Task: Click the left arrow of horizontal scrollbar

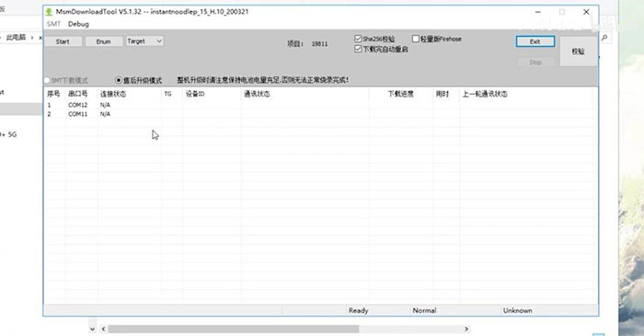Action: tap(103, 329)
